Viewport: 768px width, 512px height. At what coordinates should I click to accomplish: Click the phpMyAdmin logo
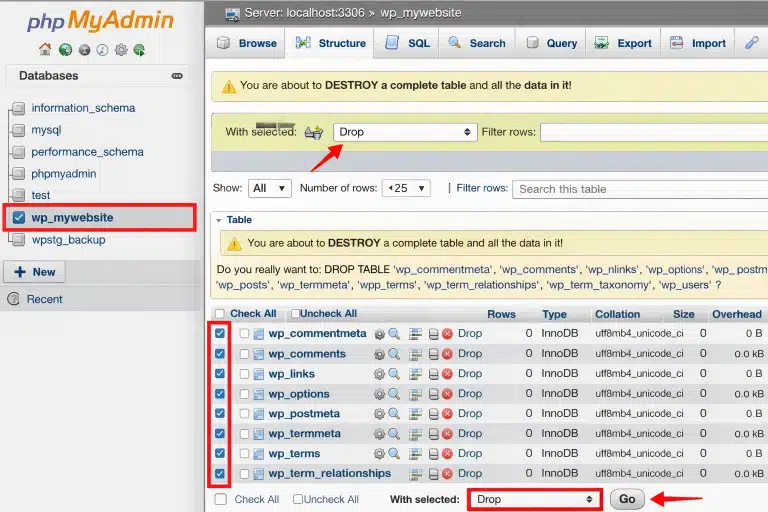pyautogui.click(x=100, y=21)
